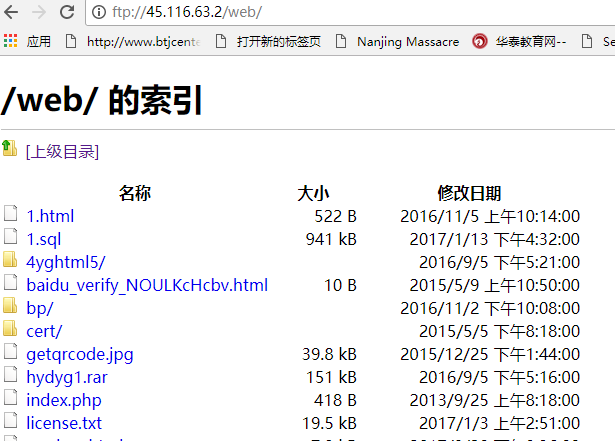Click the file icon beside baidu_verify_NOULKcHcbv.html
Image resolution: width=615 pixels, height=441 pixels.
click(11, 282)
